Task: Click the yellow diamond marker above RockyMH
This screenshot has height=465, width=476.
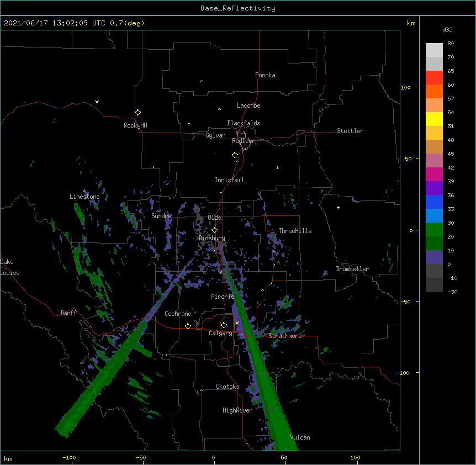Action: (x=138, y=113)
